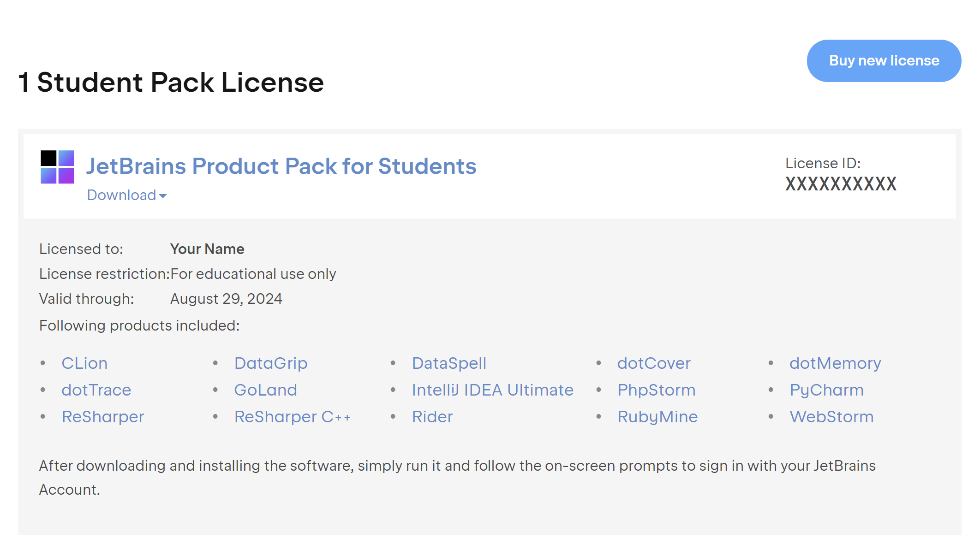
Task: Open the dotCover product link
Action: click(x=654, y=363)
